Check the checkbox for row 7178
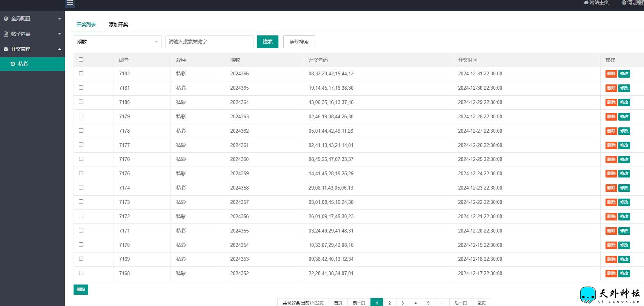The height and width of the screenshot is (306, 644). click(81, 130)
